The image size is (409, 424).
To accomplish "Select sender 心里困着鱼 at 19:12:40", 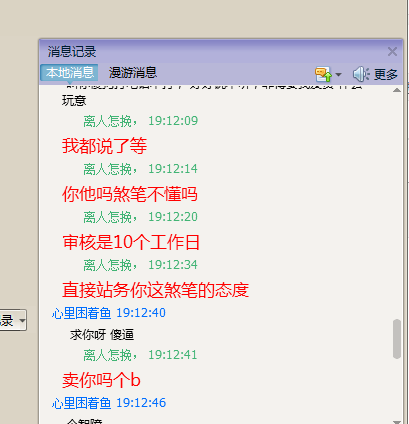I will click(81, 313).
